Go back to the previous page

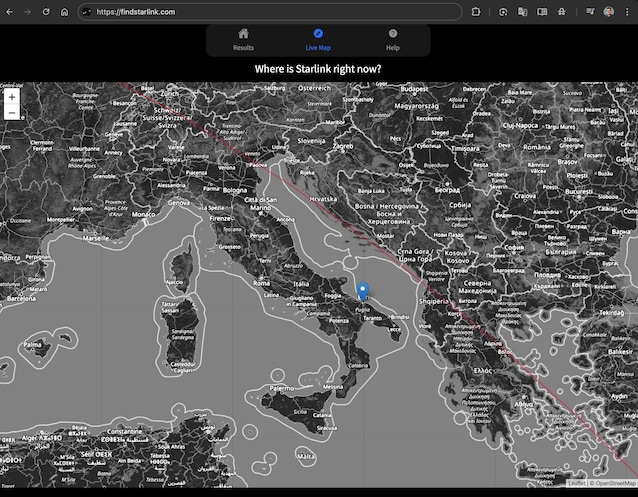point(9,12)
